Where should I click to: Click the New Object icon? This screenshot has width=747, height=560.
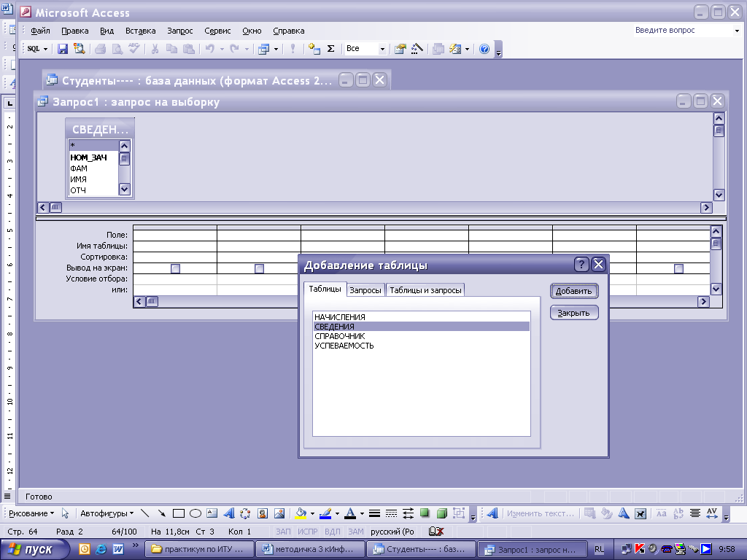[455, 49]
